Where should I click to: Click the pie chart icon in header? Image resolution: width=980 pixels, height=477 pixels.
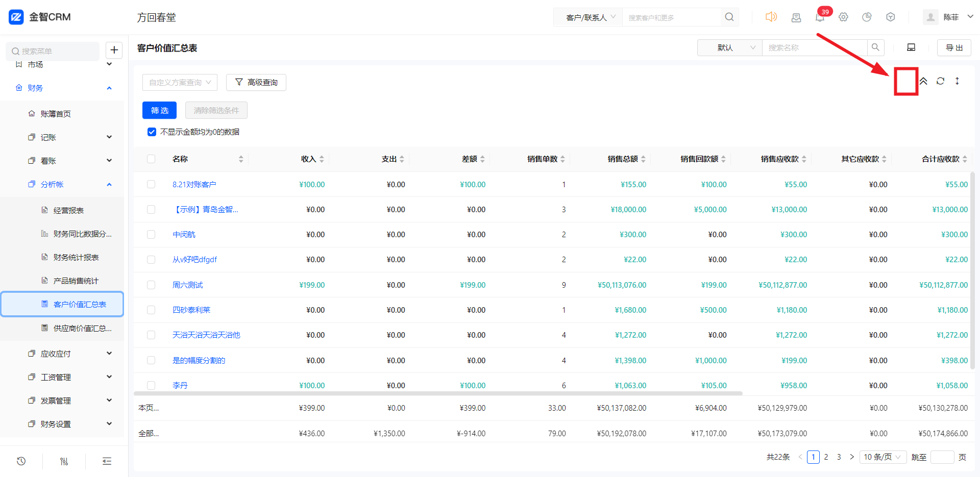tap(867, 17)
